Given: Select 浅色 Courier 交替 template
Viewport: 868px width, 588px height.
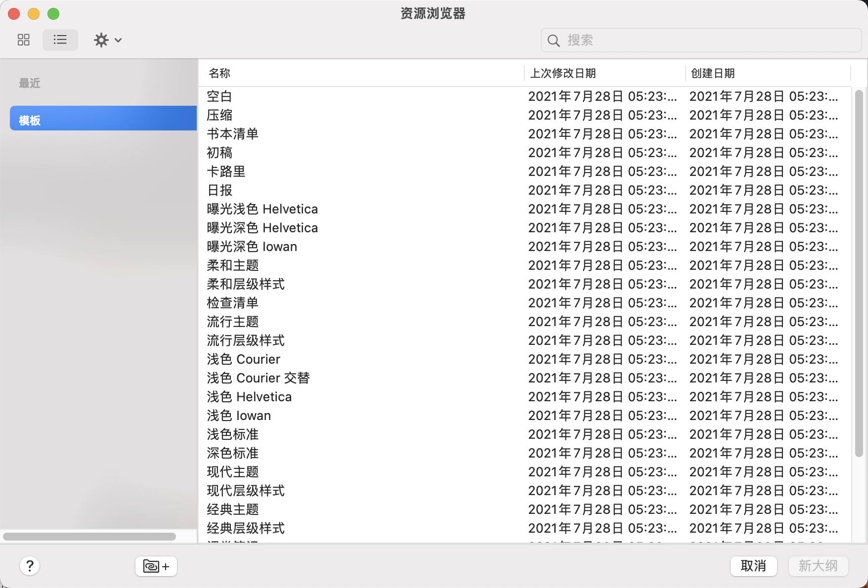Looking at the screenshot, I should click(x=525, y=378).
